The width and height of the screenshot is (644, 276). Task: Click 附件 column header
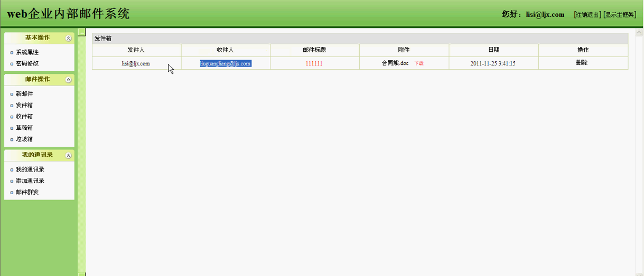coord(404,50)
